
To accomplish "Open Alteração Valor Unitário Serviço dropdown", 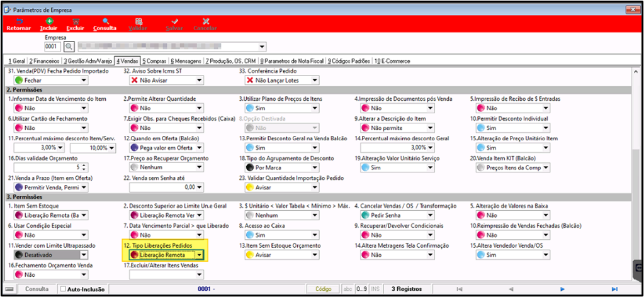I will click(x=430, y=167).
